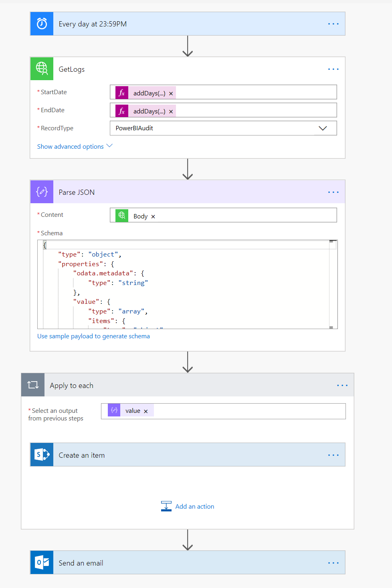Screen dimensions: 392x588
Task: Open the Send an email ellipsis menu
Action: pyautogui.click(x=333, y=563)
